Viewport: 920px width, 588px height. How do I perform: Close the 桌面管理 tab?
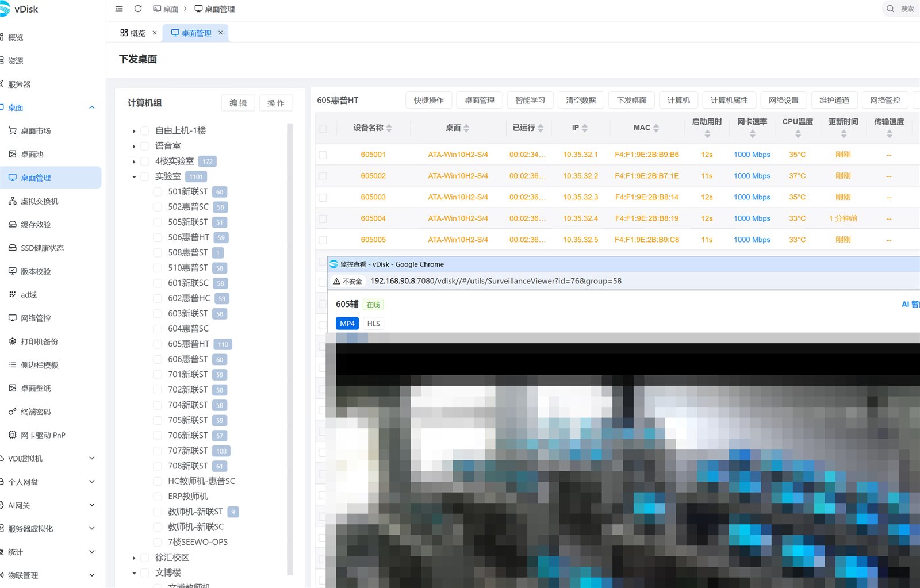(x=220, y=33)
